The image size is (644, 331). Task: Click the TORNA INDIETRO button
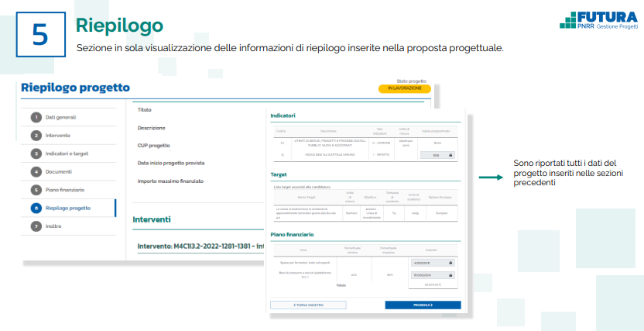pyautogui.click(x=308, y=305)
